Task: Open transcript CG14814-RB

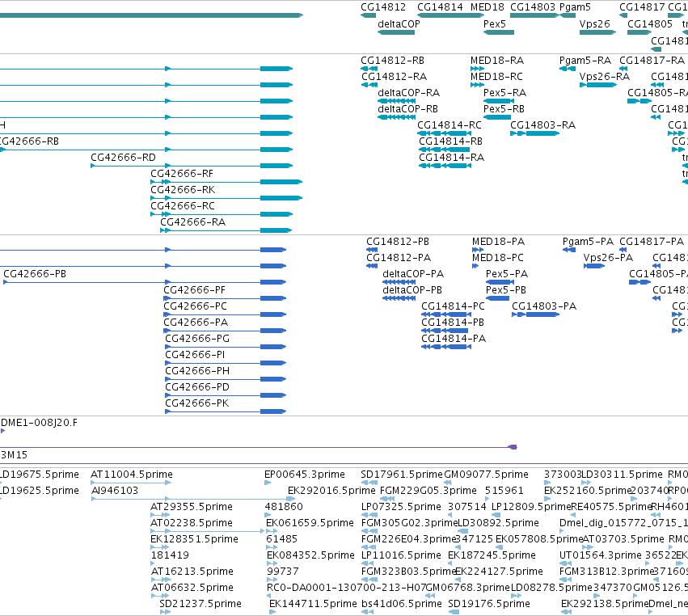Action: pyautogui.click(x=450, y=141)
